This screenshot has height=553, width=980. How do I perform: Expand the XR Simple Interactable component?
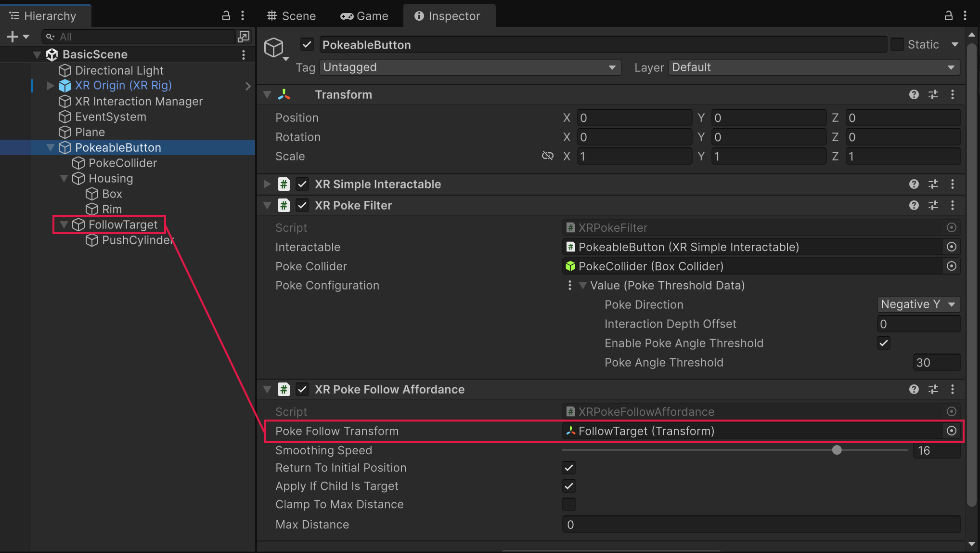pyautogui.click(x=267, y=184)
